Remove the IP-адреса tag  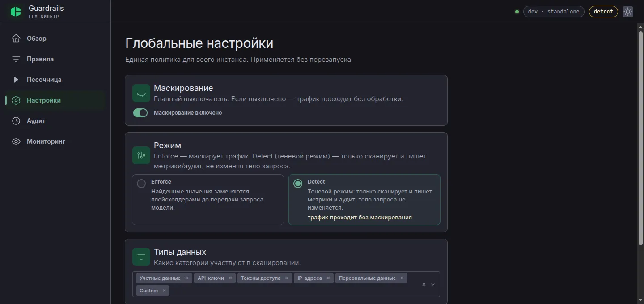pyautogui.click(x=328, y=278)
